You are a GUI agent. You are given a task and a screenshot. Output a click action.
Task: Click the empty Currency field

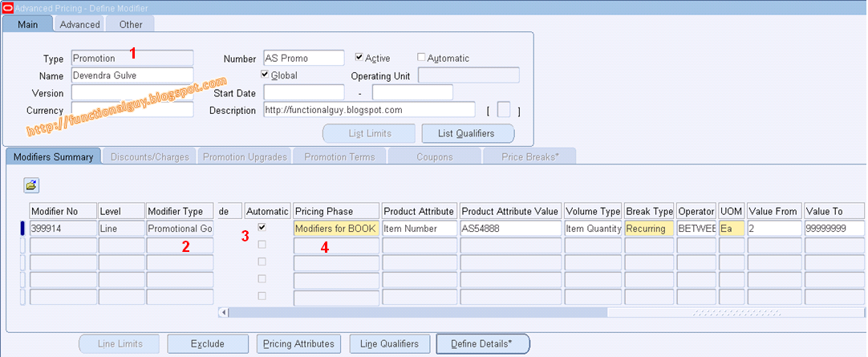[132, 110]
